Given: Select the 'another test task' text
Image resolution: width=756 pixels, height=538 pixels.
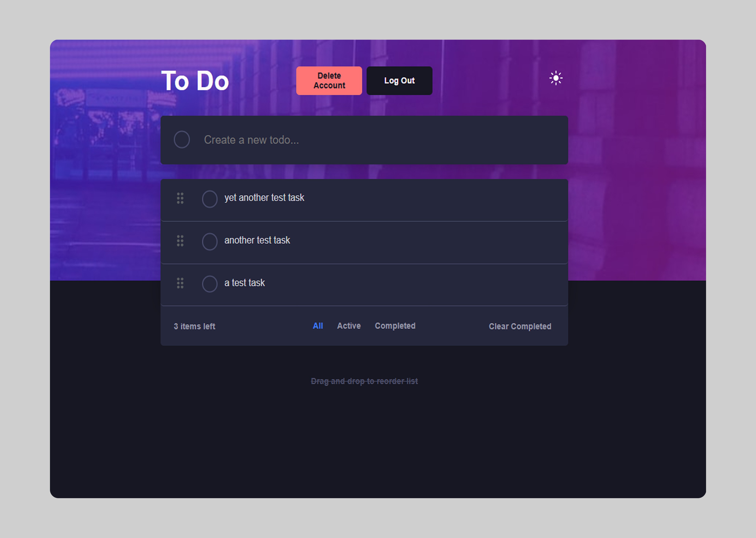Looking at the screenshot, I should (257, 240).
